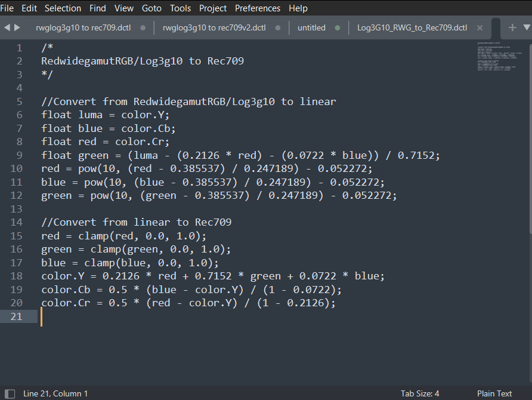Open the Edit menu
The height and width of the screenshot is (400, 532).
(x=29, y=8)
